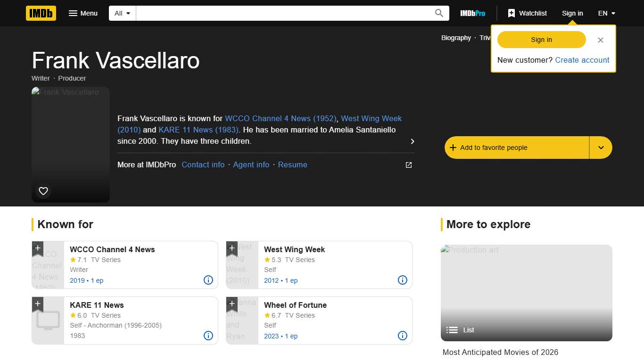
Task: Expand the biography snippet chevron
Action: point(412,141)
